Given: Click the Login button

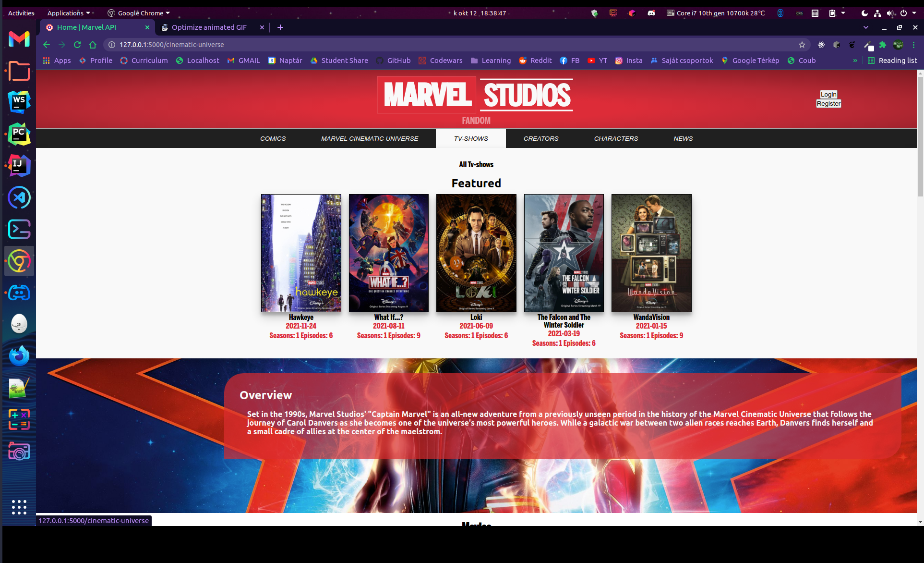Looking at the screenshot, I should [828, 95].
